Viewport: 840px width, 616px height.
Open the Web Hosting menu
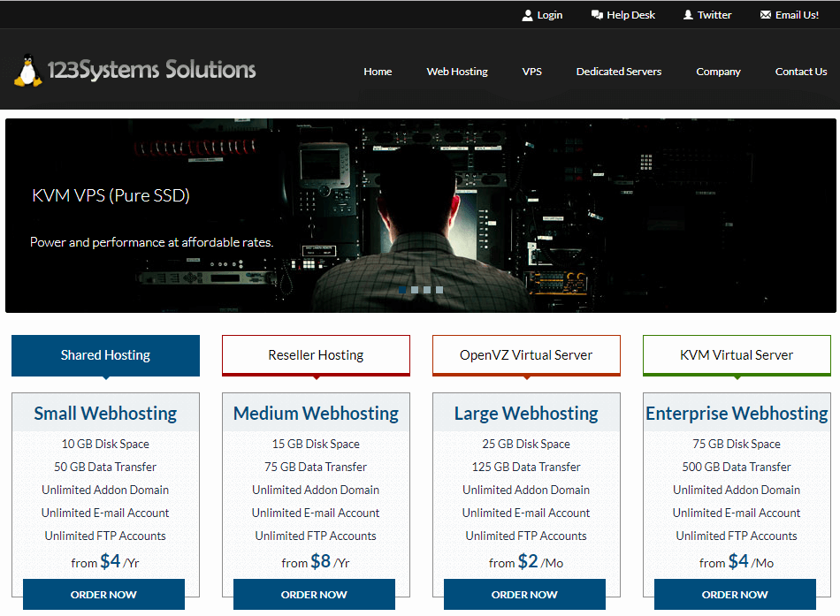(457, 72)
